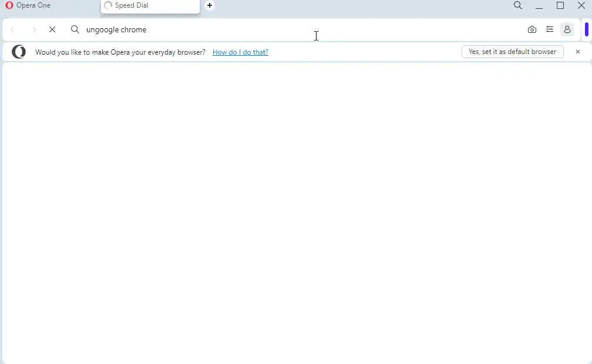This screenshot has height=364, width=592.
Task: Open the 'How do I do that?' link
Action: (x=240, y=52)
